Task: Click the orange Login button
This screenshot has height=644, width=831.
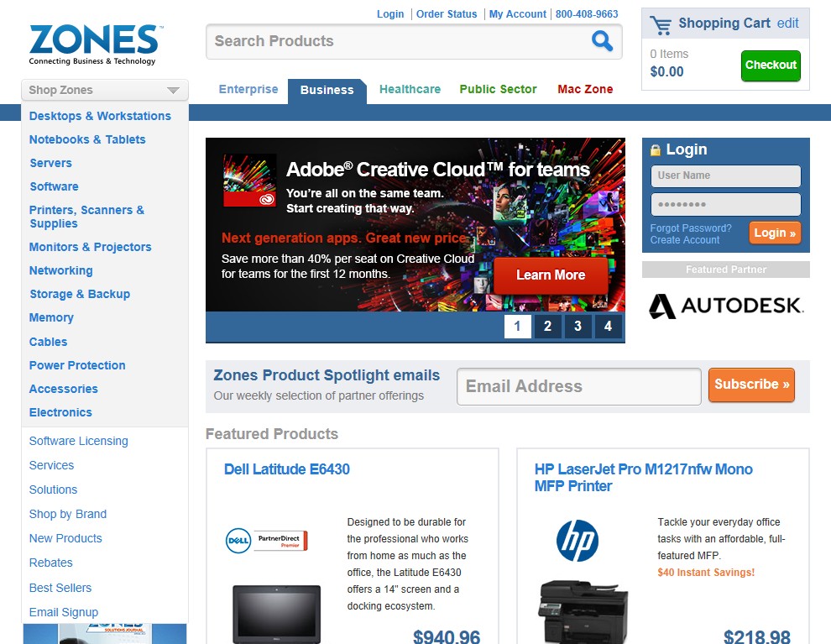Action: coord(774,233)
